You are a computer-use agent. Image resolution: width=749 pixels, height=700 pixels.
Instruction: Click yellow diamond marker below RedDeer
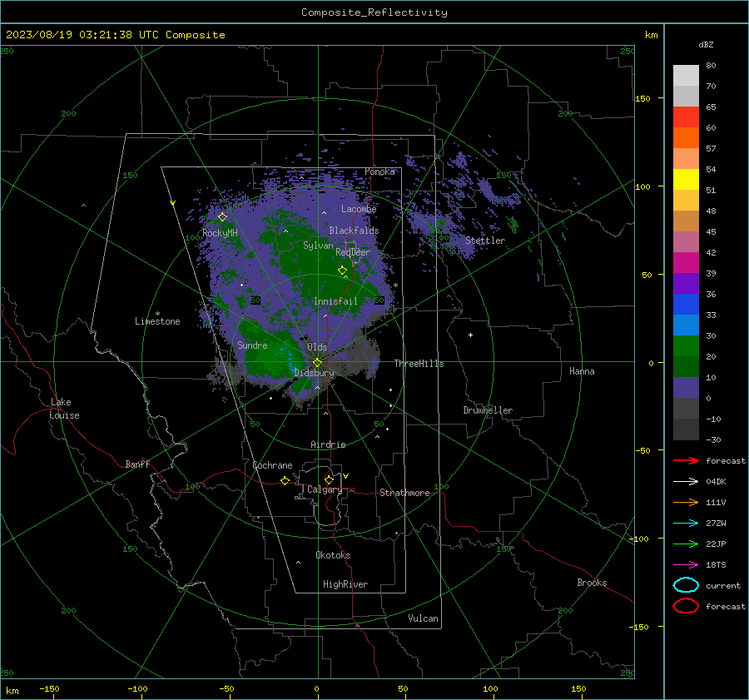click(x=342, y=270)
